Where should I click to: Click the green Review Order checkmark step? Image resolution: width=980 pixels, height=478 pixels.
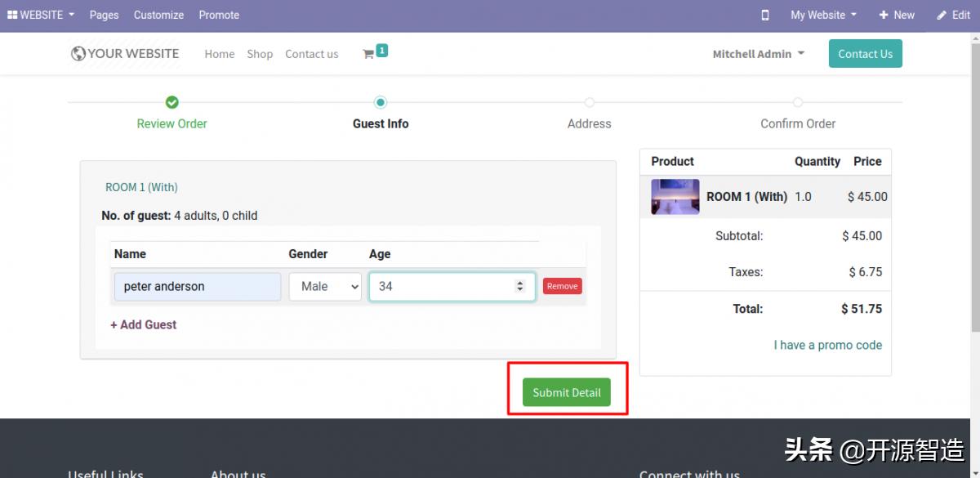[x=172, y=103]
